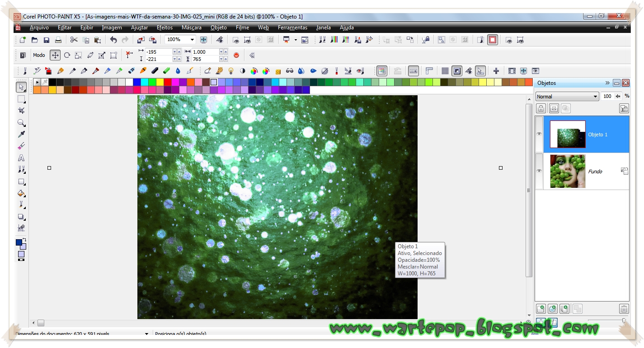
Task: Click the rulers display icon
Action: (429, 71)
